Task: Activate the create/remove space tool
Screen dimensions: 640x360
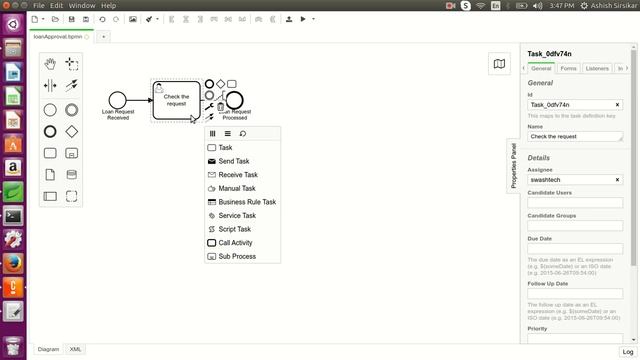Action: click(50, 85)
